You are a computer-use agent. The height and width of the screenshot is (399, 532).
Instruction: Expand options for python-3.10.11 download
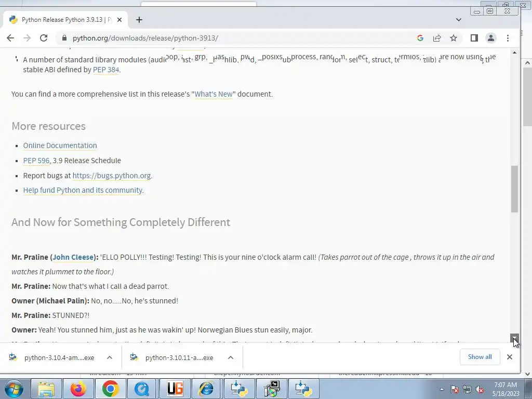click(x=231, y=357)
